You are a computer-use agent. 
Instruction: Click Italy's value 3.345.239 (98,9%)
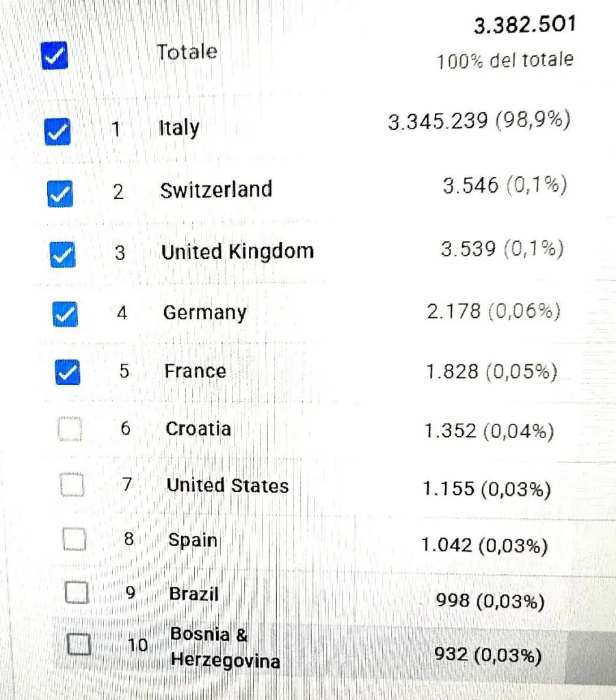click(479, 120)
